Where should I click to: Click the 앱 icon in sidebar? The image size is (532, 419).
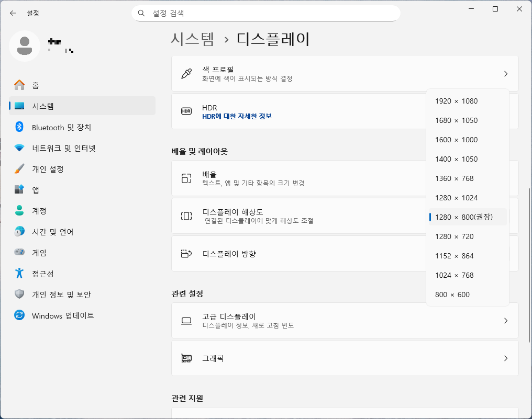[19, 189]
